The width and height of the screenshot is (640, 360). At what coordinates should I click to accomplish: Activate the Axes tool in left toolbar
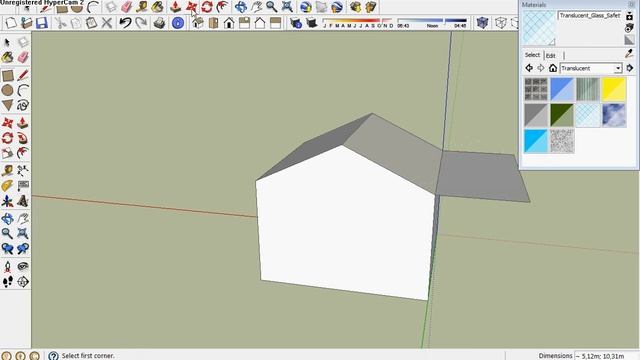(7, 201)
